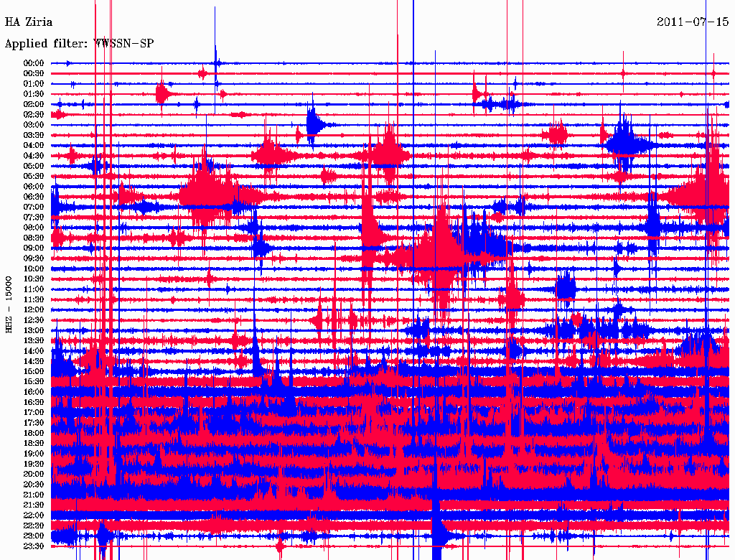
Task: Select the 10:30 time label
Action: [34, 279]
